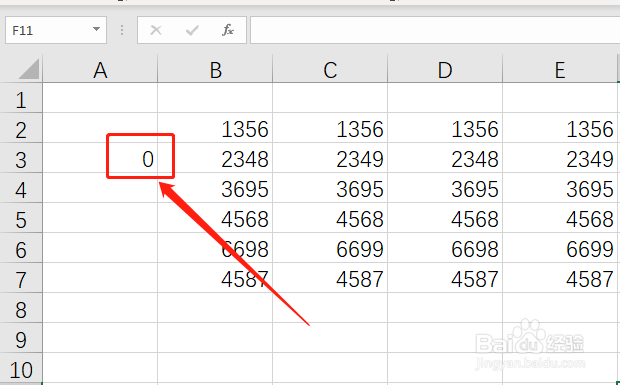
Task: Click the Name Box showing F11
Action: pos(56,30)
